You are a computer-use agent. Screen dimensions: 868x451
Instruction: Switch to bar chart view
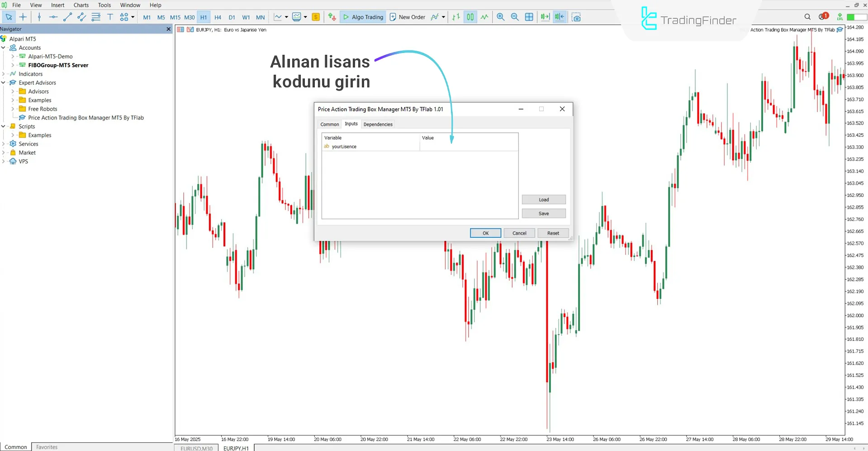456,17
